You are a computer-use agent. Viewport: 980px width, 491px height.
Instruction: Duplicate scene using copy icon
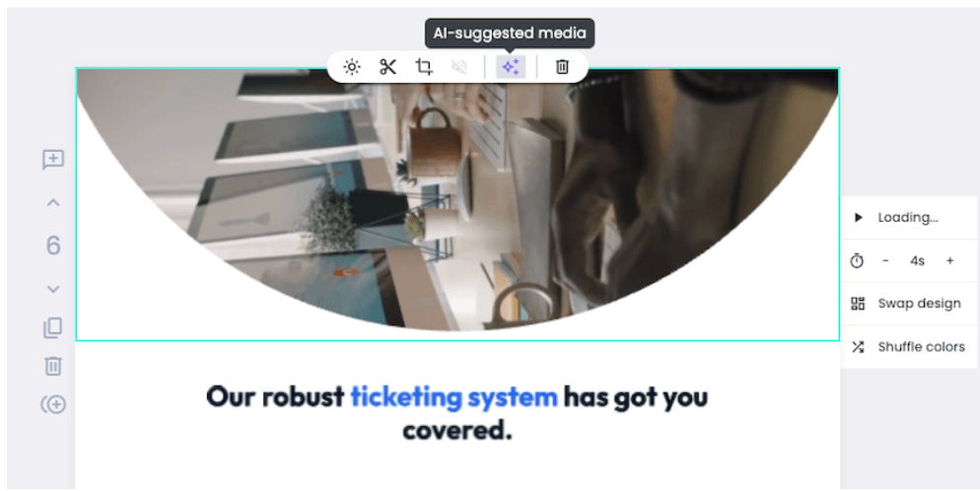pyautogui.click(x=53, y=328)
